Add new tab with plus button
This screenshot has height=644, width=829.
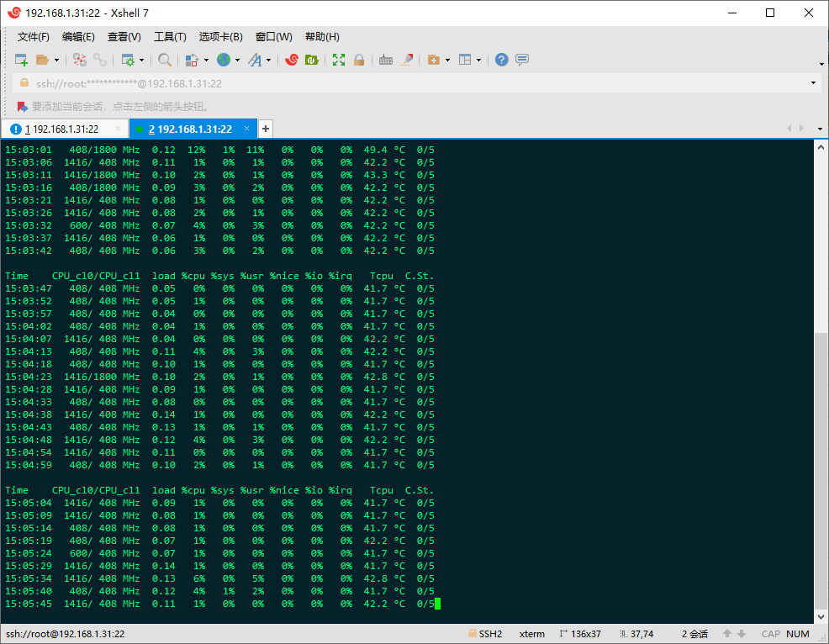point(266,129)
